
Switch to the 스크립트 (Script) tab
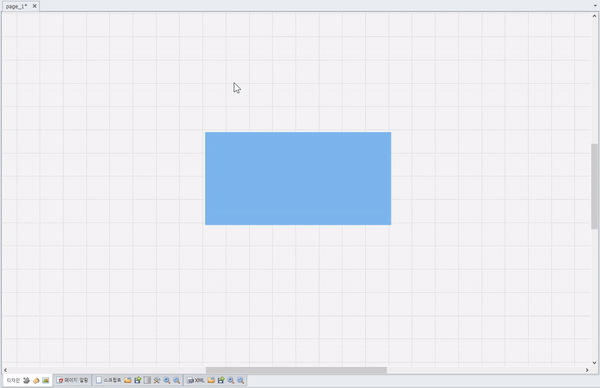pos(108,380)
